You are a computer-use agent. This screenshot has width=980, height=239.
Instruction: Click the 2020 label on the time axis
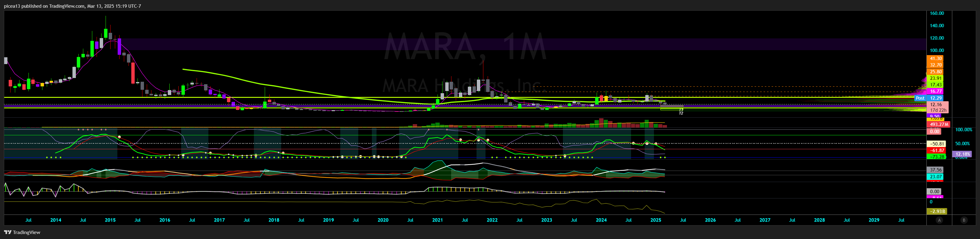383,220
